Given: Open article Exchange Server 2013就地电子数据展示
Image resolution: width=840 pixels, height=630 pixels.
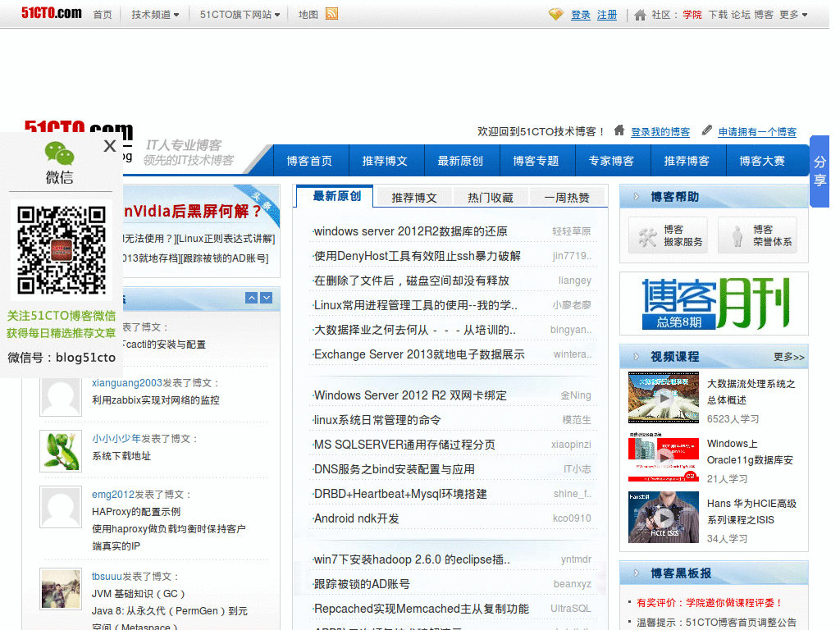Looking at the screenshot, I should 419,354.
